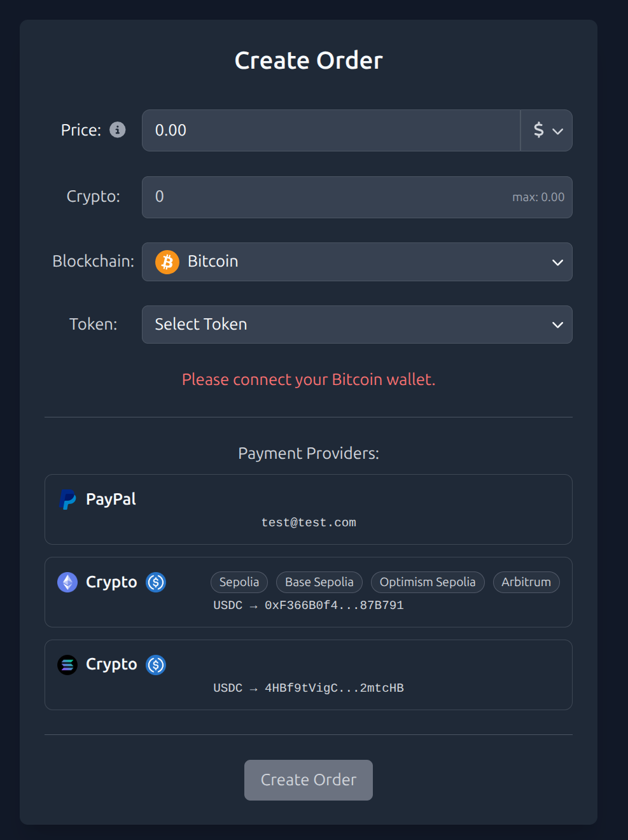Click the USDC icon beside the Solana Crypto provider
This screenshot has height=840, width=628.
(155, 665)
